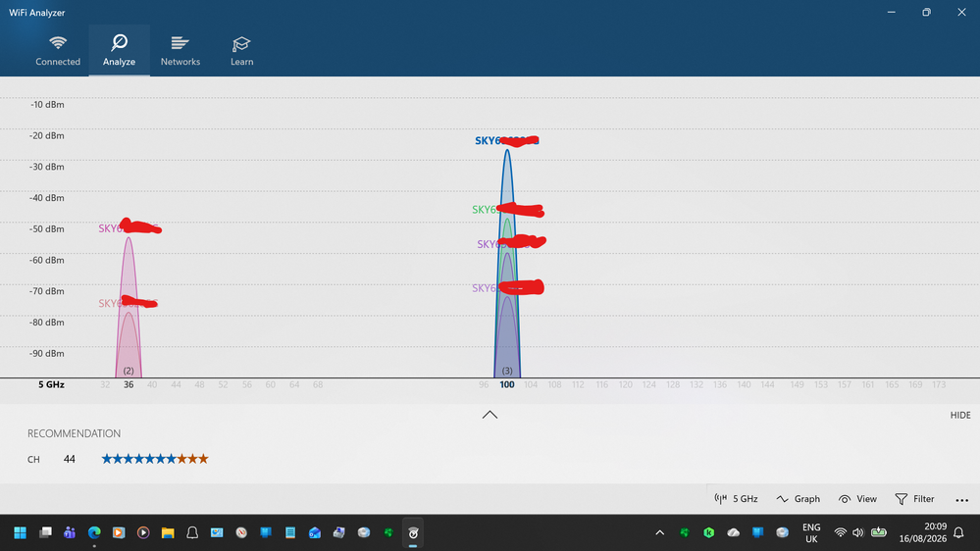Image resolution: width=980 pixels, height=551 pixels.
Task: Switch band using the 5 GHz button
Action: (736, 498)
